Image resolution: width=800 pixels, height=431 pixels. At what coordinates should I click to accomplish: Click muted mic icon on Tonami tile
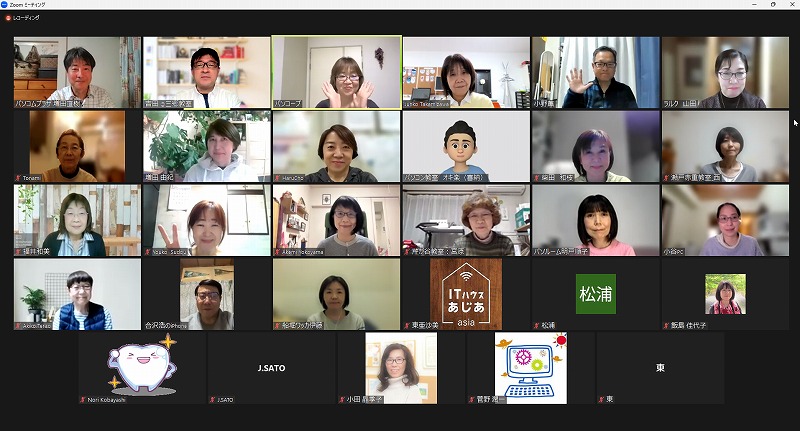click(x=18, y=177)
